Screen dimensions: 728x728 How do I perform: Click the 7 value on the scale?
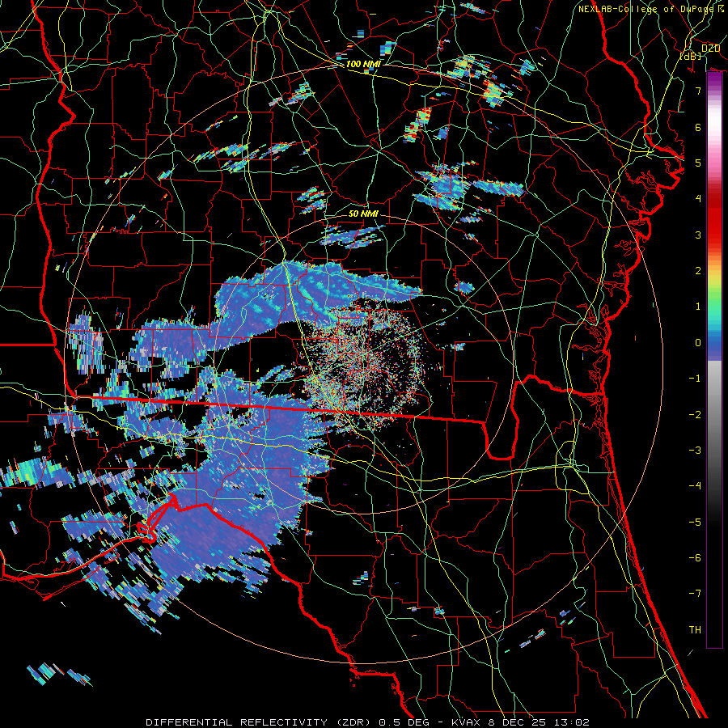698,91
